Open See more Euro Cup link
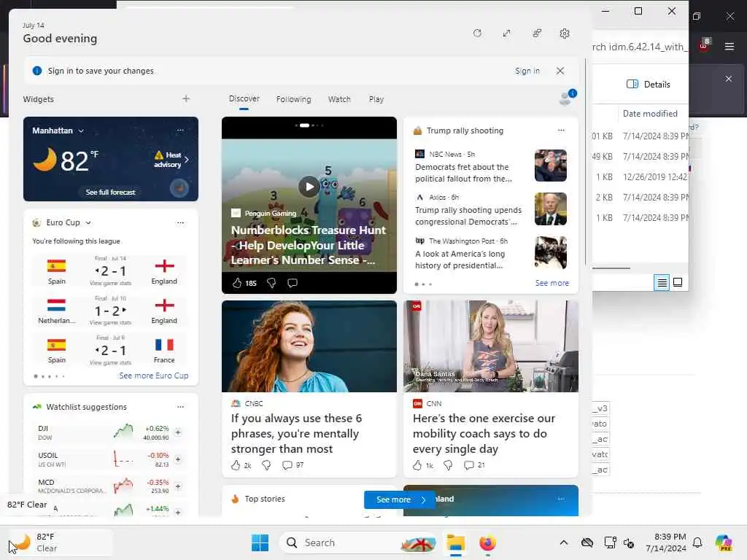This screenshot has height=560, width=747. pos(153,376)
